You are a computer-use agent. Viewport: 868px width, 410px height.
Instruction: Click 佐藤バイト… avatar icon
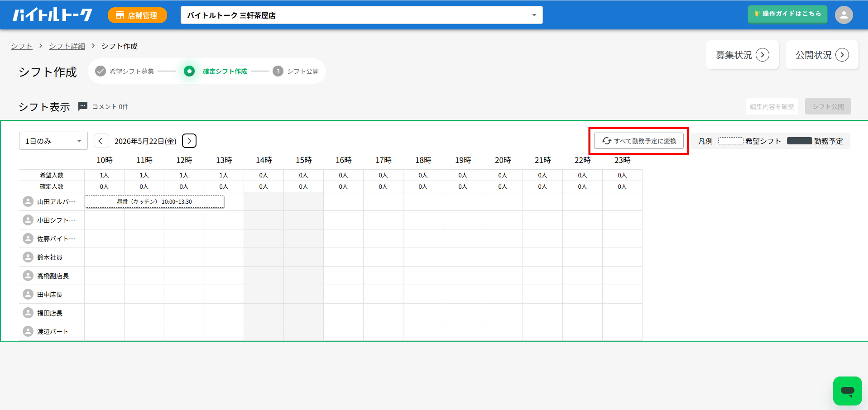28,239
